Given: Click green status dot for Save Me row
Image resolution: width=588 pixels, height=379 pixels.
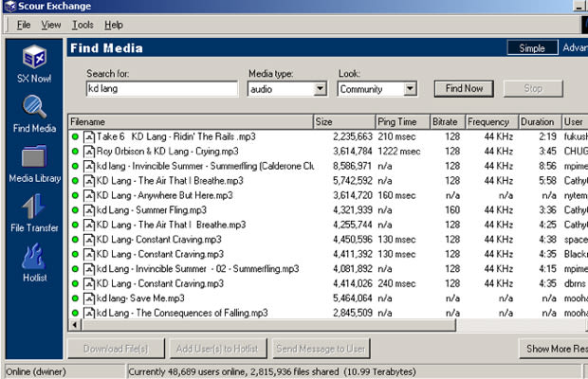Looking at the screenshot, I should point(75,298).
